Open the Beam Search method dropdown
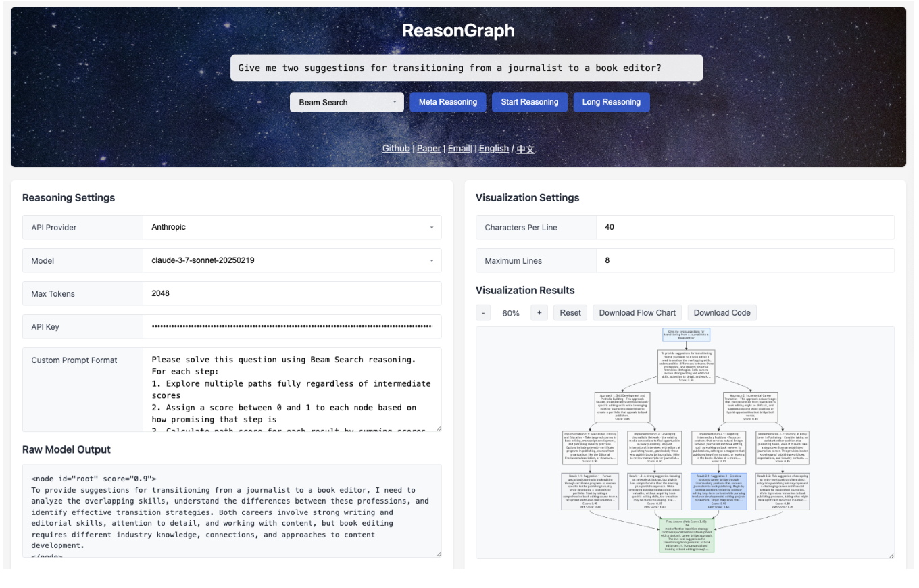Image resolution: width=919 pixels, height=588 pixels. tap(347, 101)
